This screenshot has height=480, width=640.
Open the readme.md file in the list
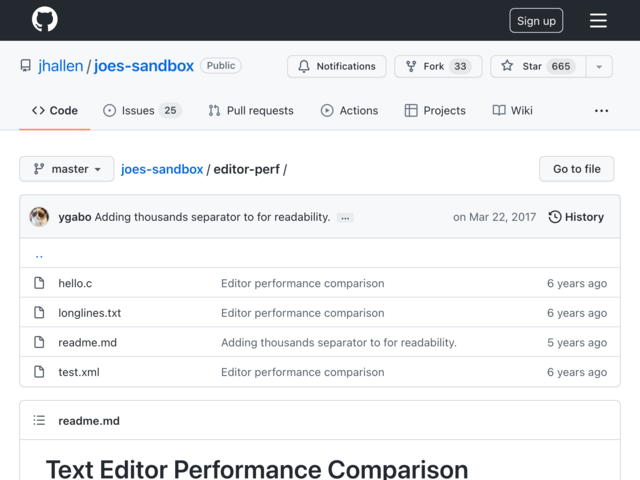coord(87,342)
